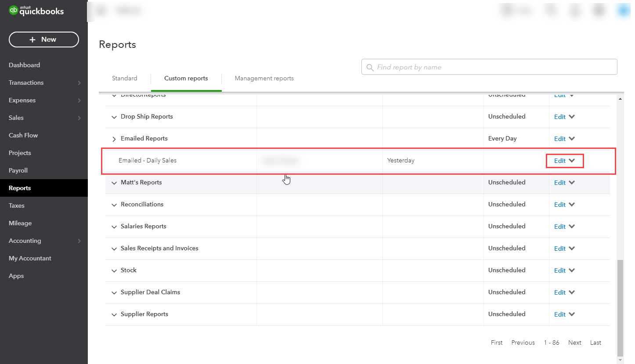Collapse the Supplier Reports group
Viewport: 635px width, 364px height.
tap(114, 314)
